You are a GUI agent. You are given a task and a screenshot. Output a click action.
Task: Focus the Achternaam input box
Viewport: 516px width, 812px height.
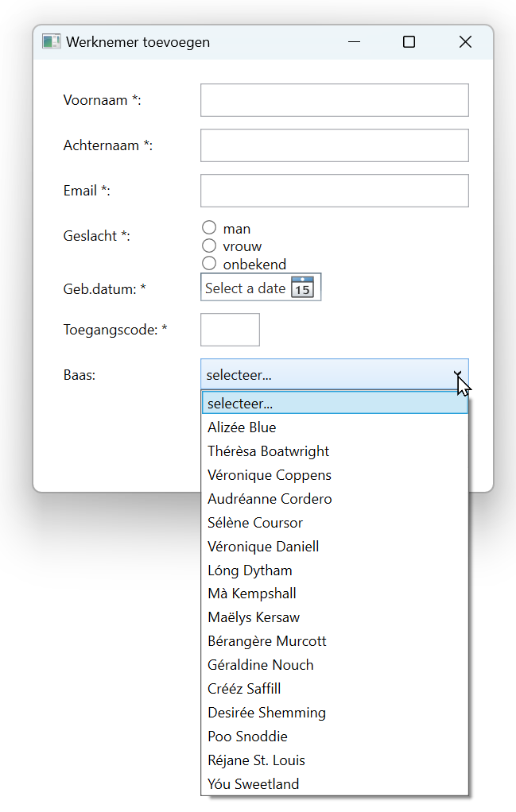coord(334,145)
